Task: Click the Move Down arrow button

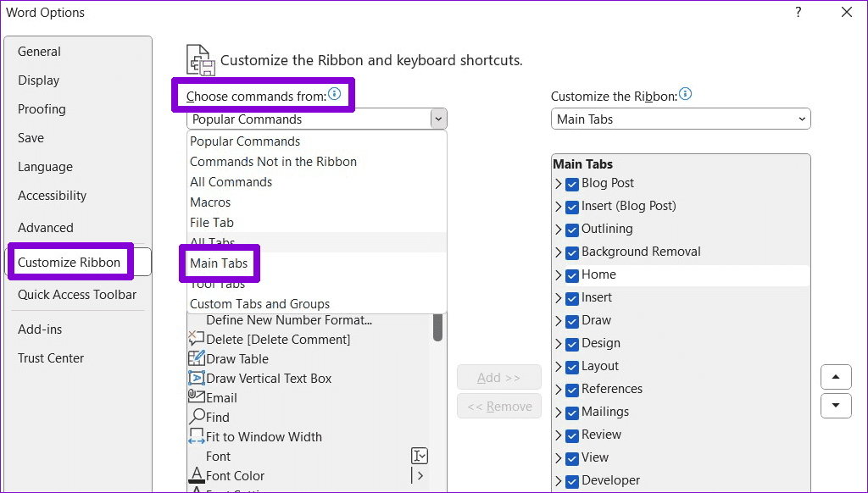Action: pos(836,406)
